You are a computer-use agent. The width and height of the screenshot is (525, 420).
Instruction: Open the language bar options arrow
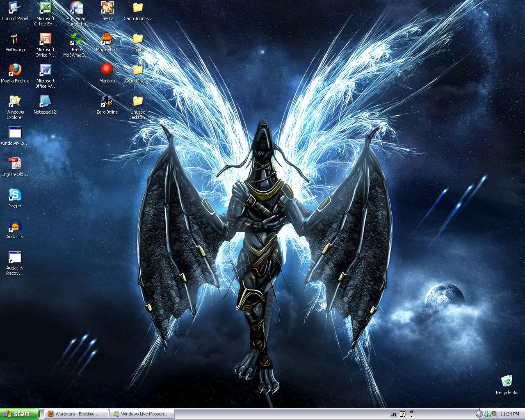412,416
